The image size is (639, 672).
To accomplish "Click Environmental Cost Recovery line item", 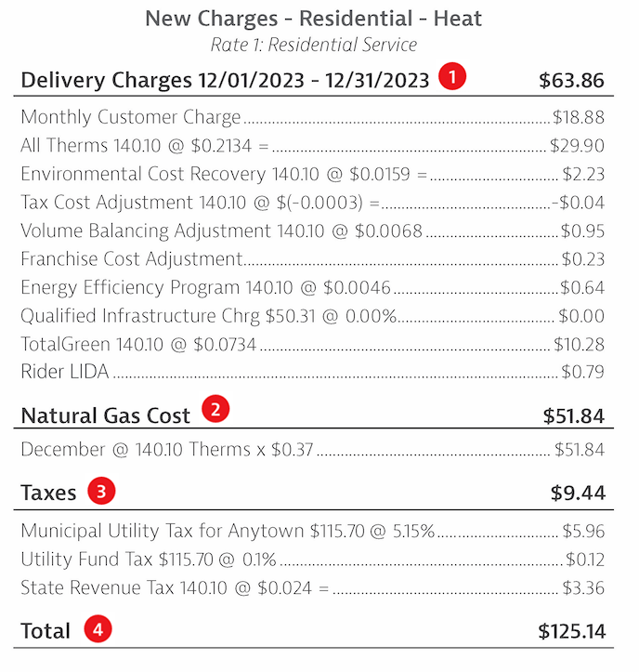I will (313, 174).
